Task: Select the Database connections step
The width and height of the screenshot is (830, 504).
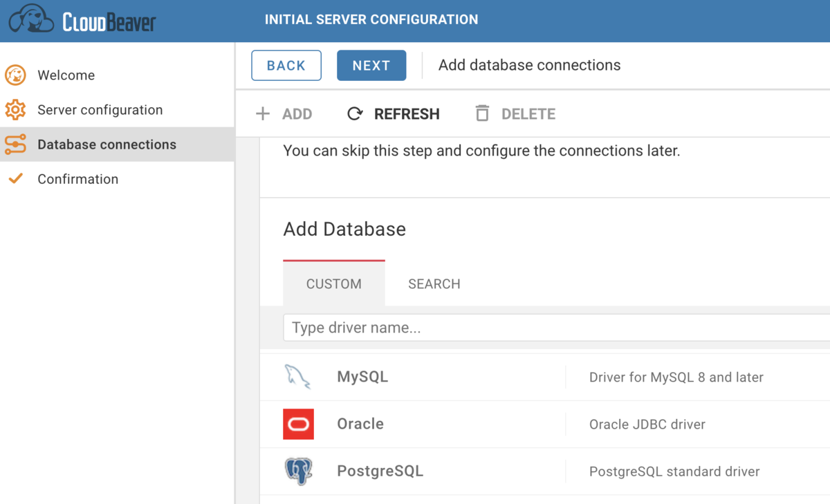Action: [117, 144]
